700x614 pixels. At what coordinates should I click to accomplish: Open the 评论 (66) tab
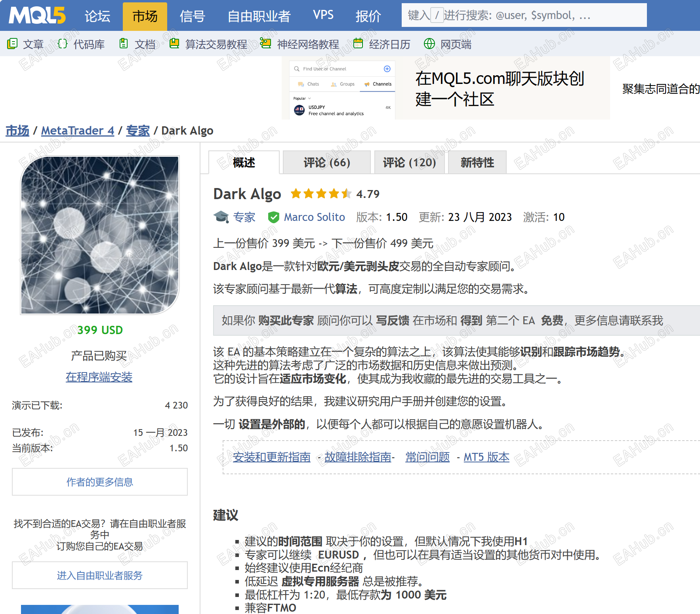pos(327,162)
